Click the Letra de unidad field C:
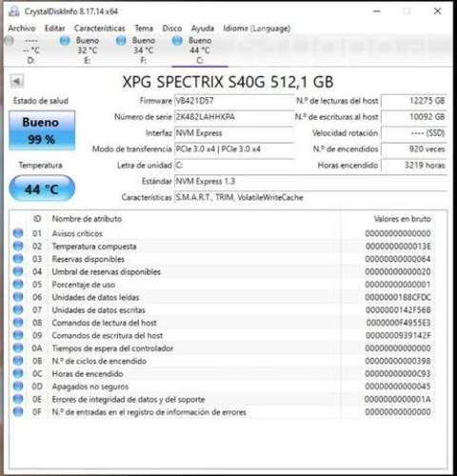Viewport: 457px width, 476px height. (234, 165)
